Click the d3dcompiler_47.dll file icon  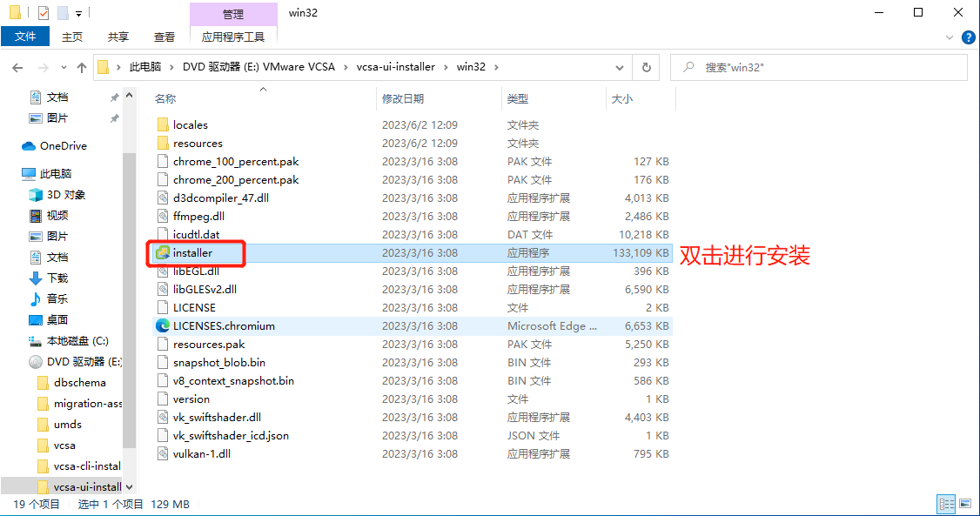pos(163,198)
